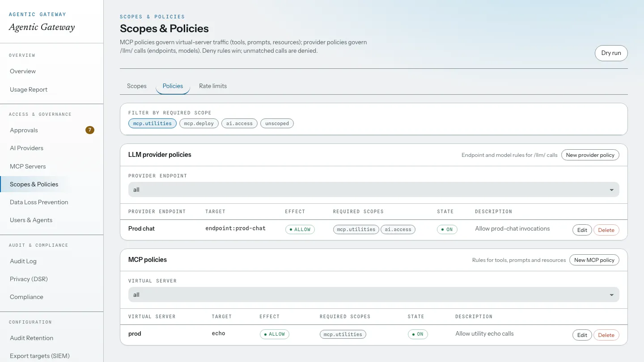Image resolution: width=644 pixels, height=362 pixels.
Task: Delete the Prod chat provider policy
Action: 606,230
